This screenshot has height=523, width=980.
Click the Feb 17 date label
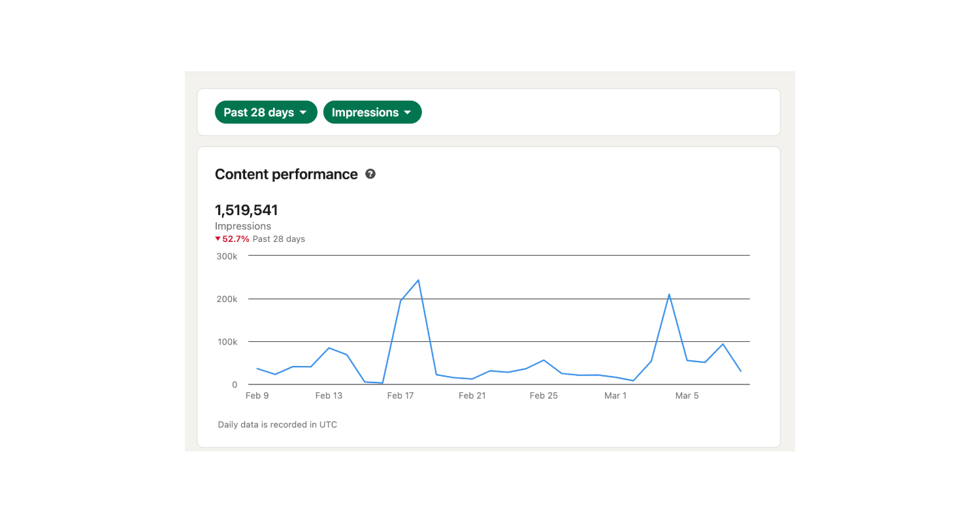[x=400, y=396]
